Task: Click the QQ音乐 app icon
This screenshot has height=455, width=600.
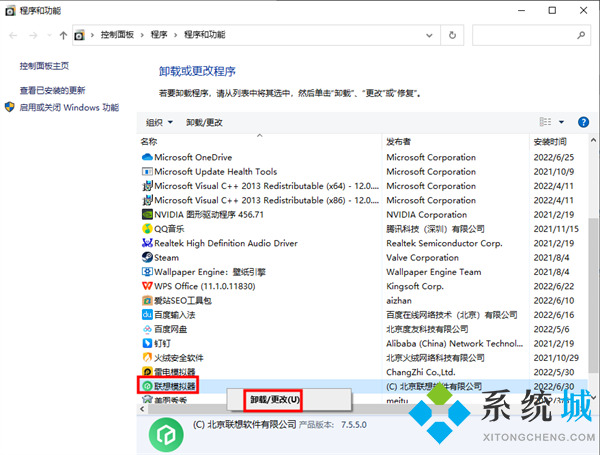Action: pos(147,229)
